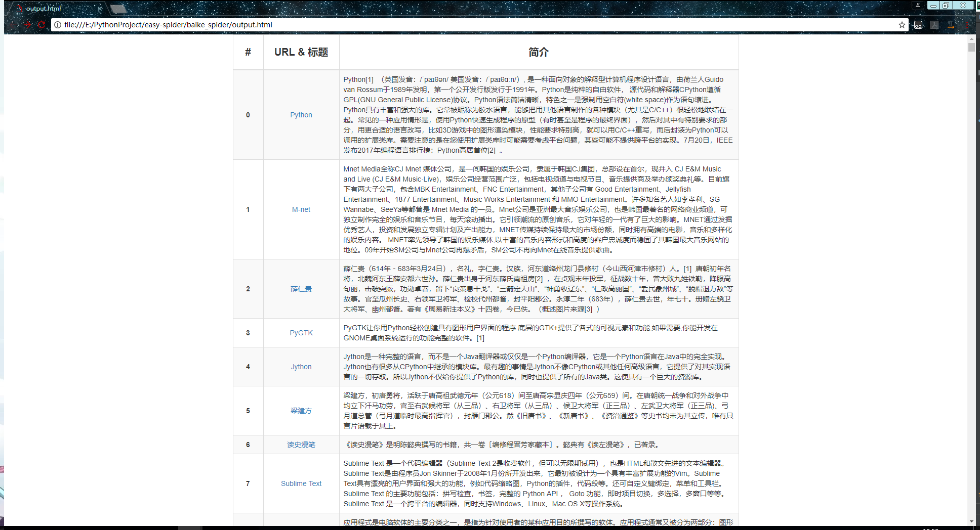This screenshot has width=980, height=530.
Task: Open the PyGTK link
Action: tap(301, 333)
